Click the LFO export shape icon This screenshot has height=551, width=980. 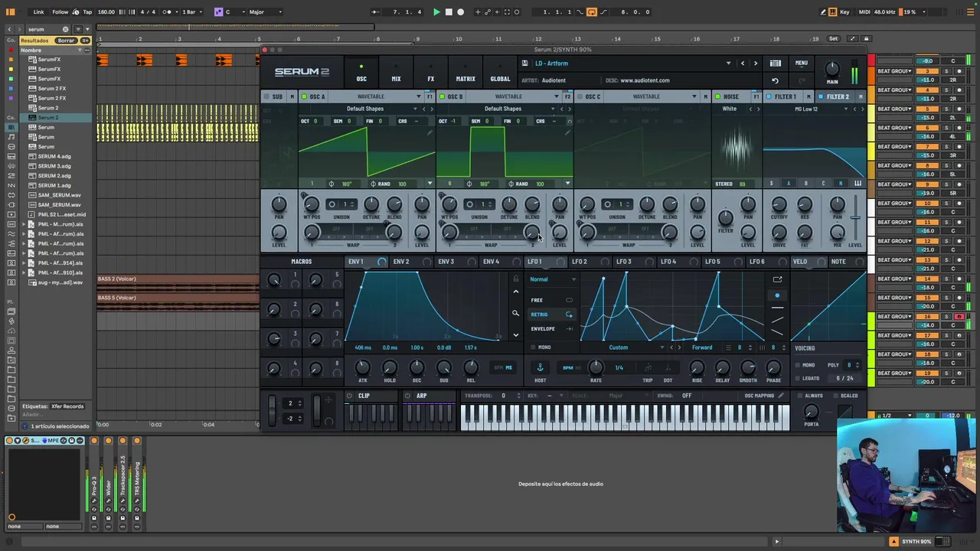[x=777, y=279]
